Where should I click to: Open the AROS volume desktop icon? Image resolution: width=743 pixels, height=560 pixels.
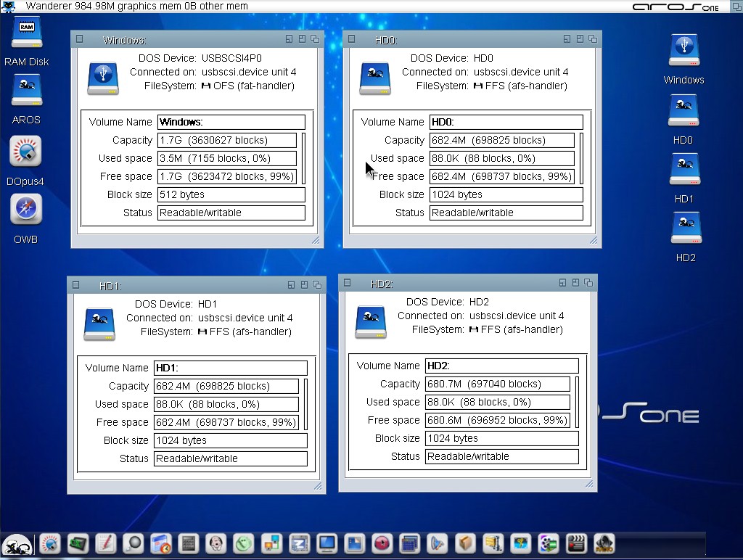tap(27, 92)
